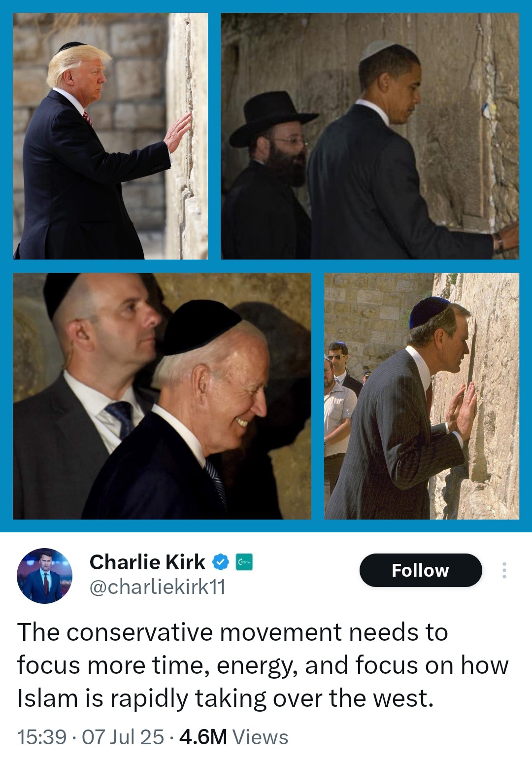The width and height of the screenshot is (532, 763).
Task: Click the @charliekirk11 handle
Action: (158, 587)
